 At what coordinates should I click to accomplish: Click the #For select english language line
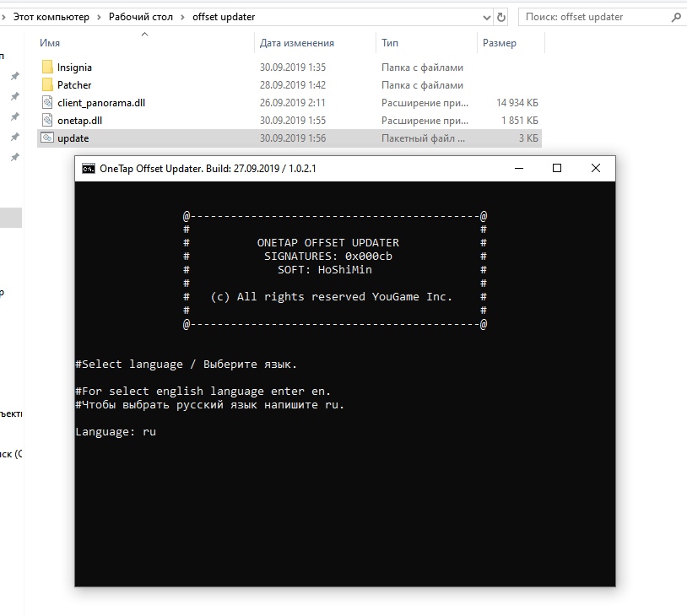(x=203, y=392)
